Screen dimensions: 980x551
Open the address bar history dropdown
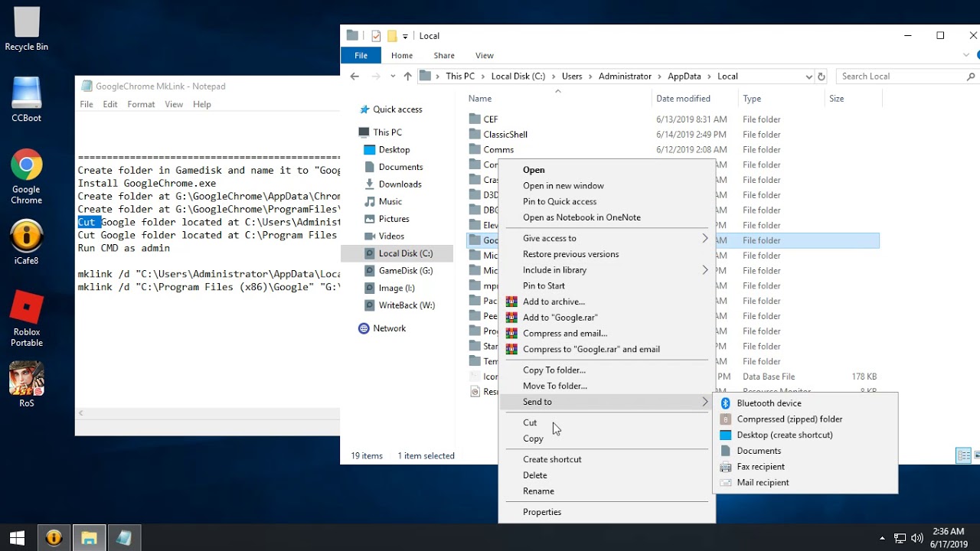(808, 77)
